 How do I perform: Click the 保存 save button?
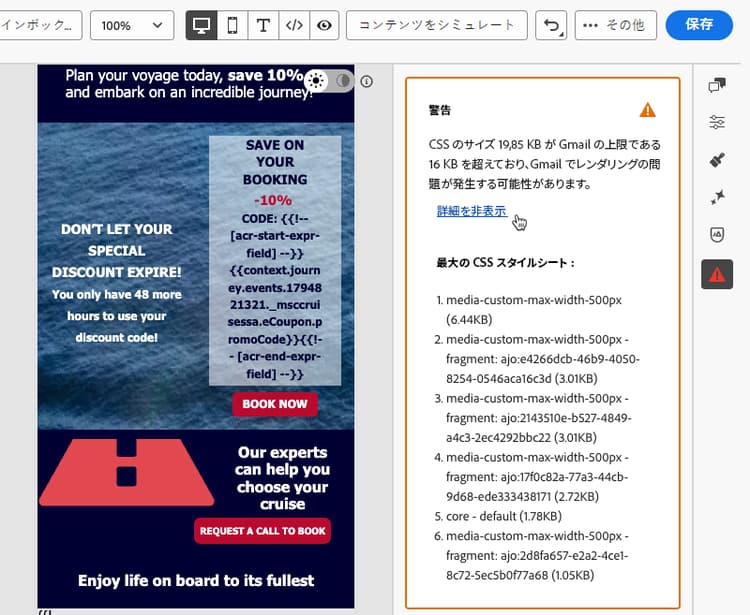(699, 25)
